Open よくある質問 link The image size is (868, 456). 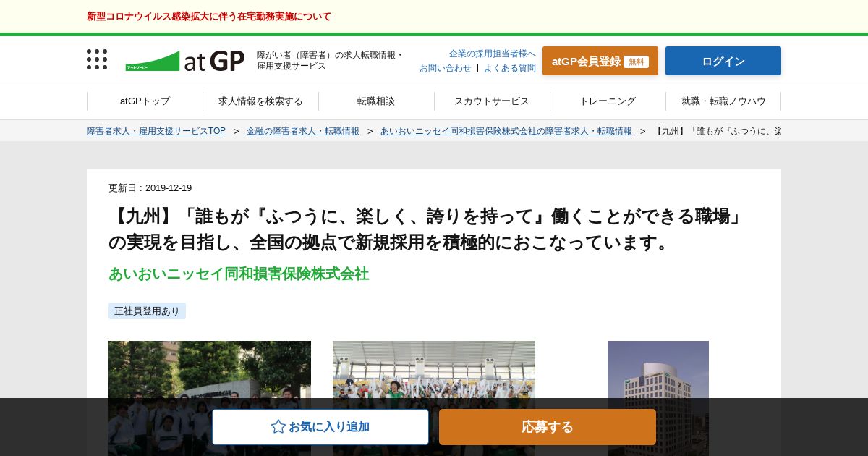click(x=510, y=68)
